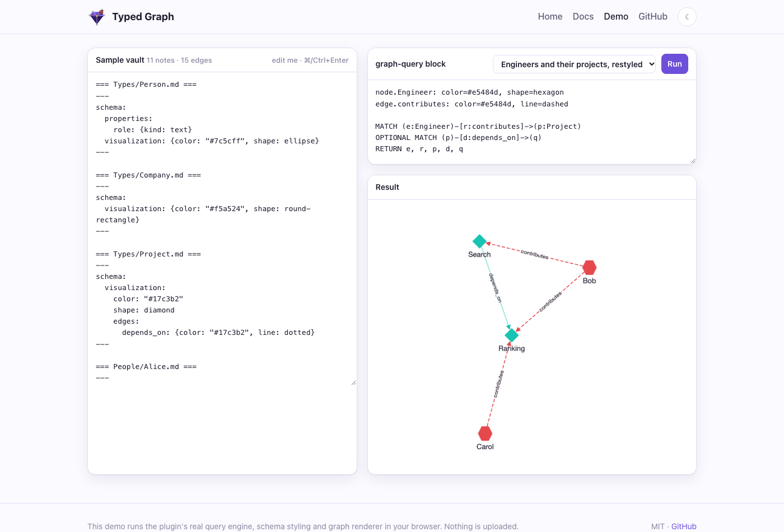Screen dimensions: 784x532
Task: Click the 'depends_on: {color...' line in vault
Action: (x=218, y=333)
